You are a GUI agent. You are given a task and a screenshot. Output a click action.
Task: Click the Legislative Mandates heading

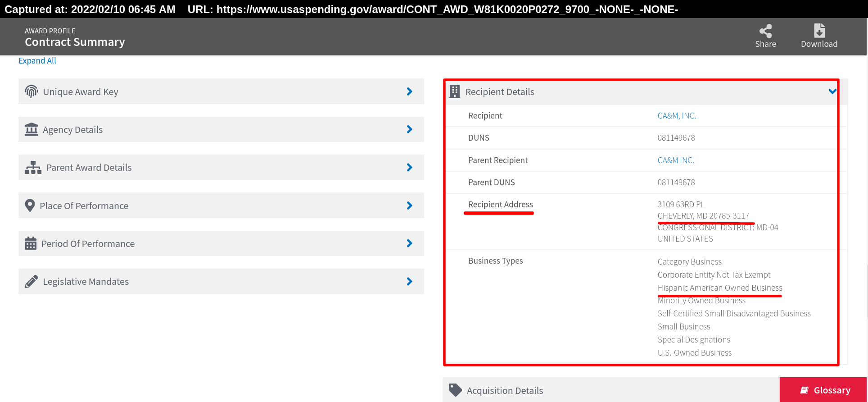coord(86,282)
